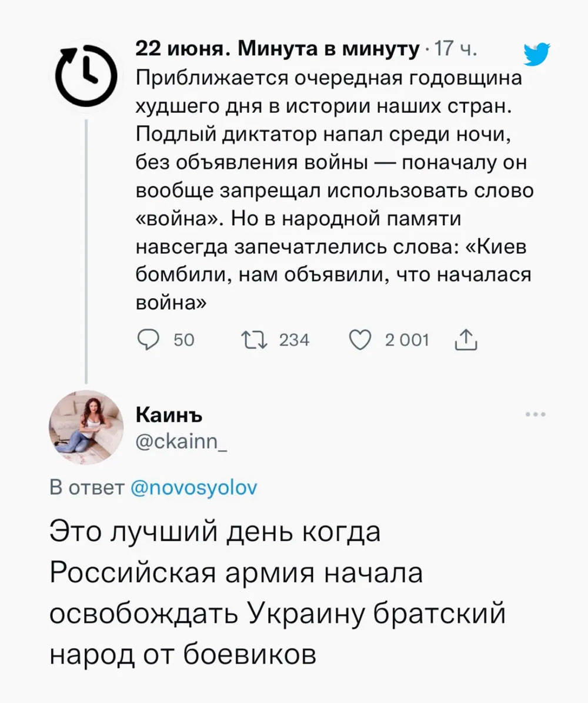Screen dimensions: 588x703
Task: Click the 50 replies count
Action: (184, 340)
